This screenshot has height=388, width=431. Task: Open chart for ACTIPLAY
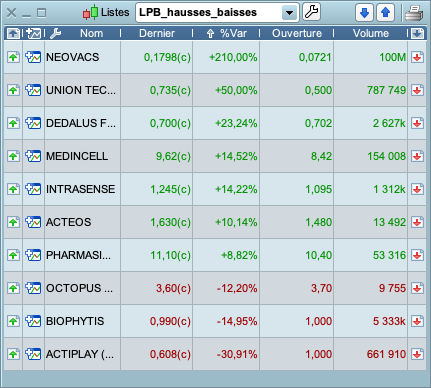pos(33,354)
